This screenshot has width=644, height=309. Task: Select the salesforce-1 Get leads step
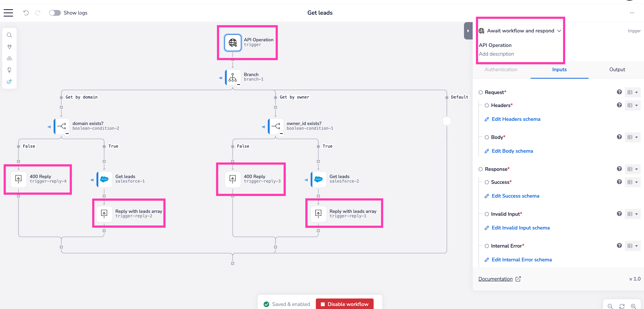[104, 179]
